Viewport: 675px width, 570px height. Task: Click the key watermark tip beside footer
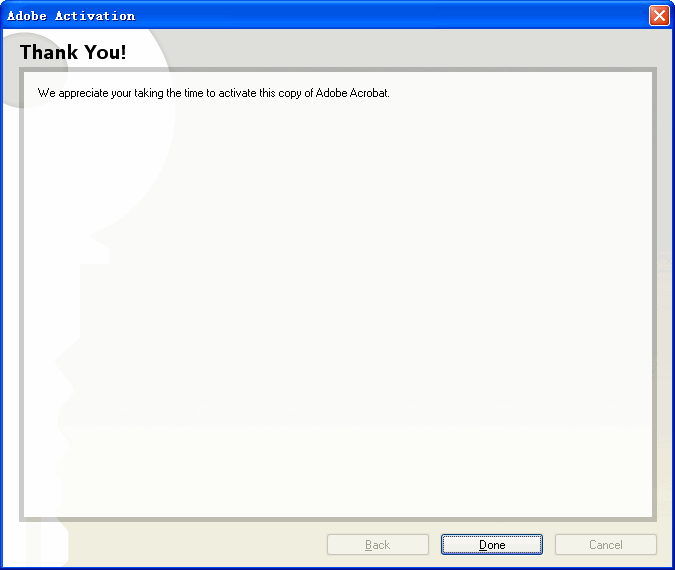(x=47, y=545)
